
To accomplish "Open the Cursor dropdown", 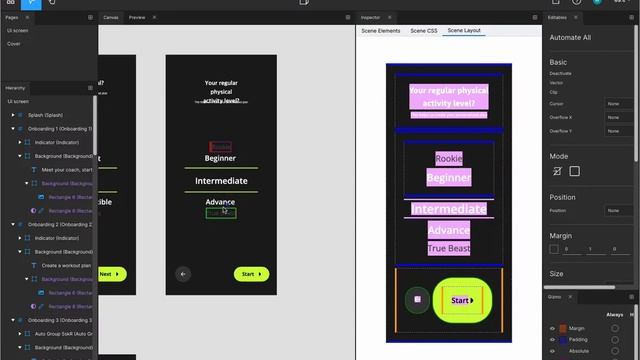I will 619,104.
